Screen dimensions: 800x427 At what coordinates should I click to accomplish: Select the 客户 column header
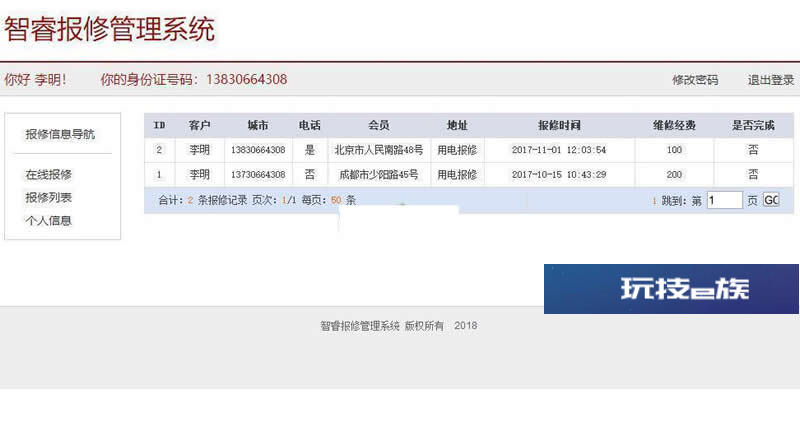tap(199, 125)
